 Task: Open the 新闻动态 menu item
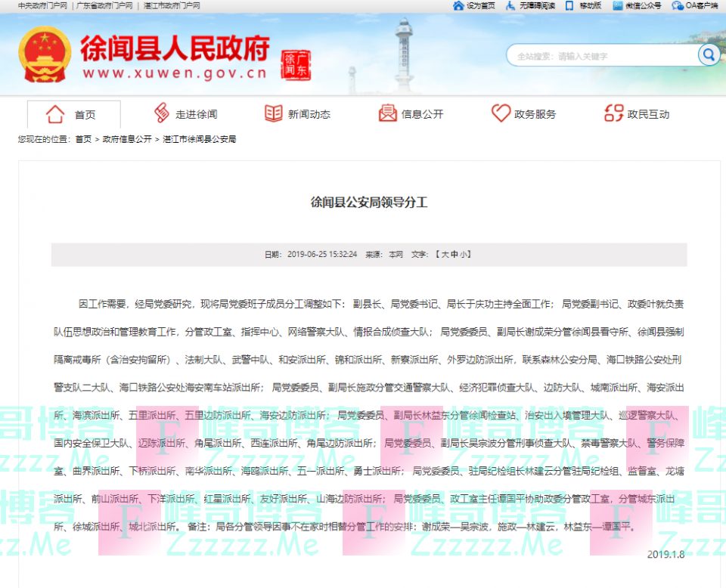[309, 115]
